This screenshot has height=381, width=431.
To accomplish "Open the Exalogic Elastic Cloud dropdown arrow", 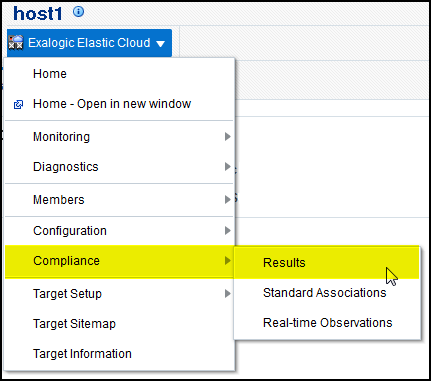I will pos(161,43).
